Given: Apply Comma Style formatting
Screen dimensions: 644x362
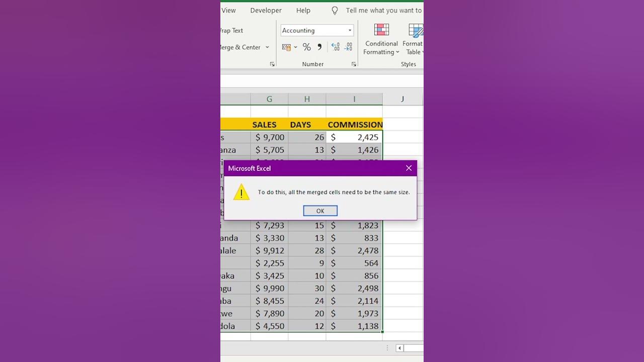Looking at the screenshot, I should [x=319, y=47].
